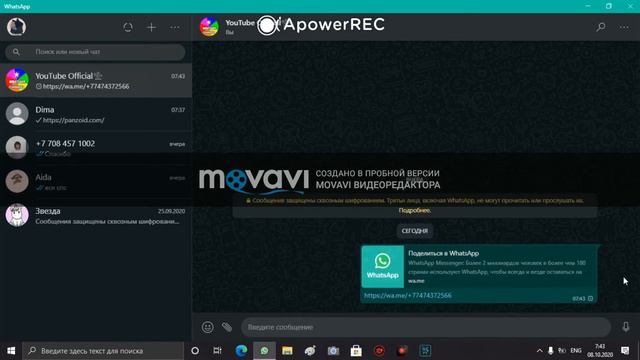Focus the Windows taskbar search box
Image resolution: width=640 pixels, height=360 pixels.
pyautogui.click(x=103, y=351)
